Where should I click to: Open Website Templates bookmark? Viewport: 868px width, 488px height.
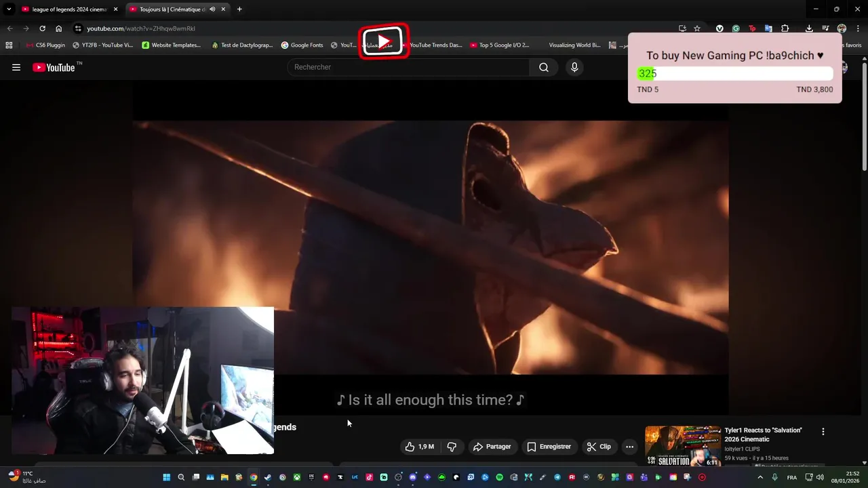pos(172,45)
